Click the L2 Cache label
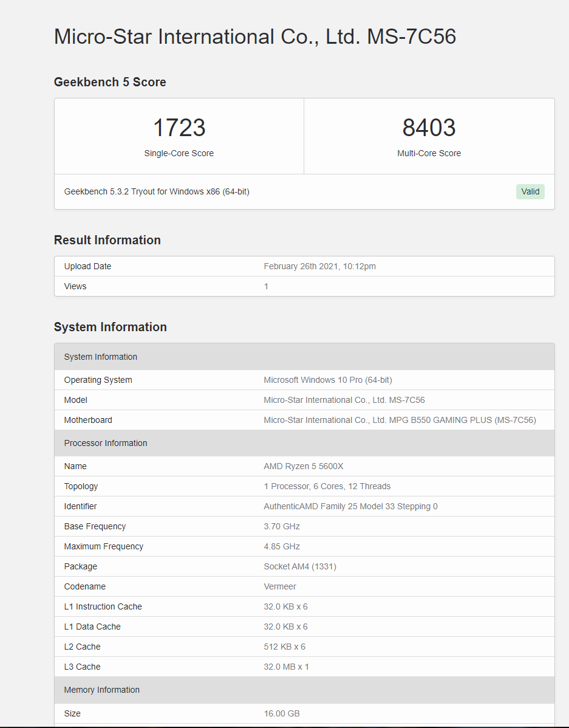 tap(82, 647)
